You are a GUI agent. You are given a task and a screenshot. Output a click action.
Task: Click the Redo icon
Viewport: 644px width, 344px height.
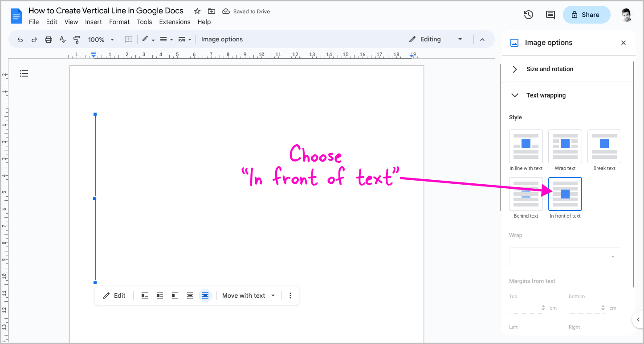coord(34,39)
